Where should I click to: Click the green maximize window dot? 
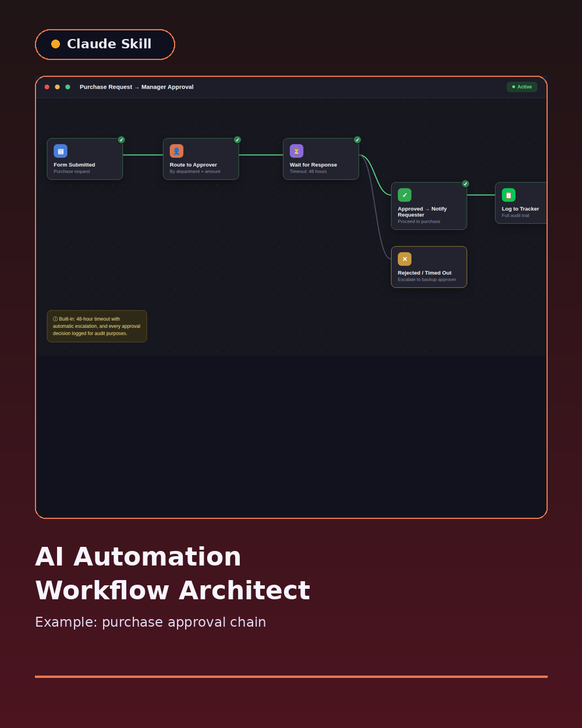point(68,87)
